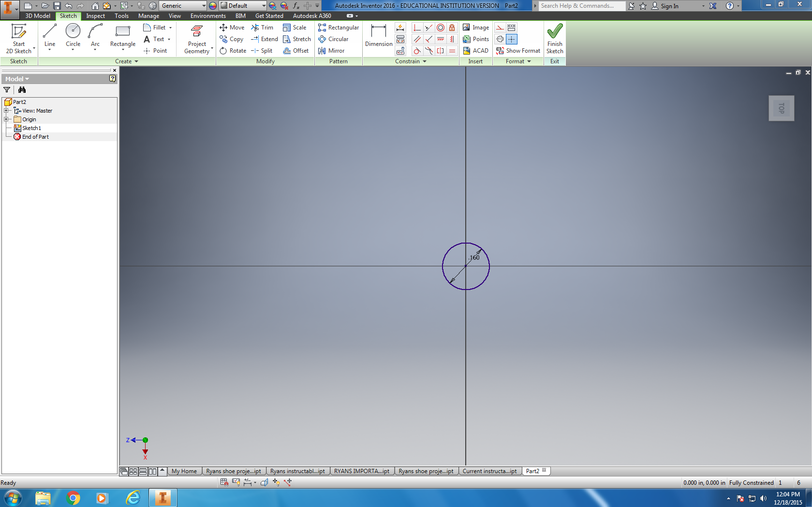The height and width of the screenshot is (507, 812).
Task: Apply the Coincident constraint icon
Action: point(417,28)
